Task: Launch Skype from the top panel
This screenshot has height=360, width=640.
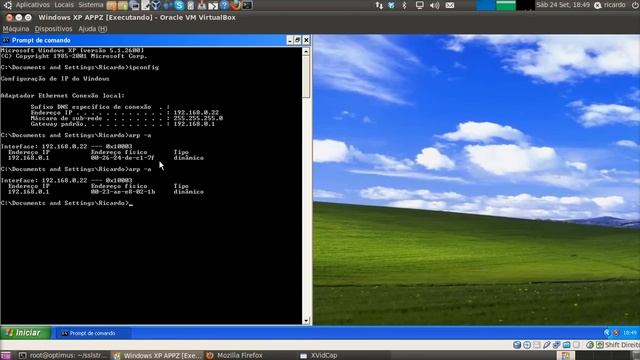Action: 179,5
